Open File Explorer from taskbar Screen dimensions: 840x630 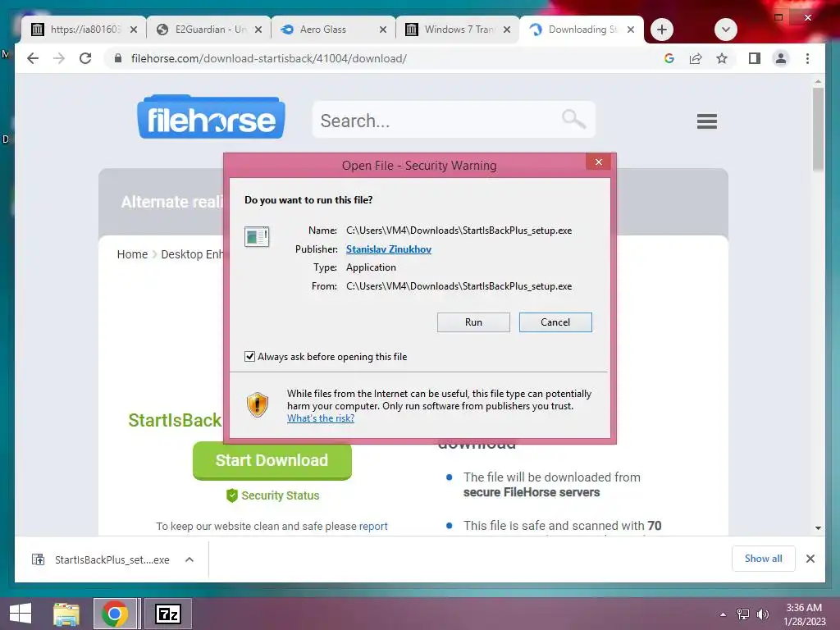[66, 614]
